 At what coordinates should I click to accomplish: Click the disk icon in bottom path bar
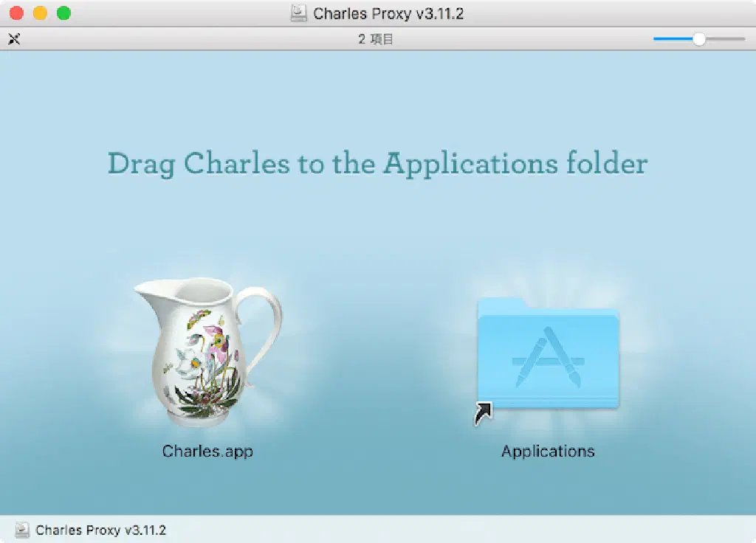23,530
